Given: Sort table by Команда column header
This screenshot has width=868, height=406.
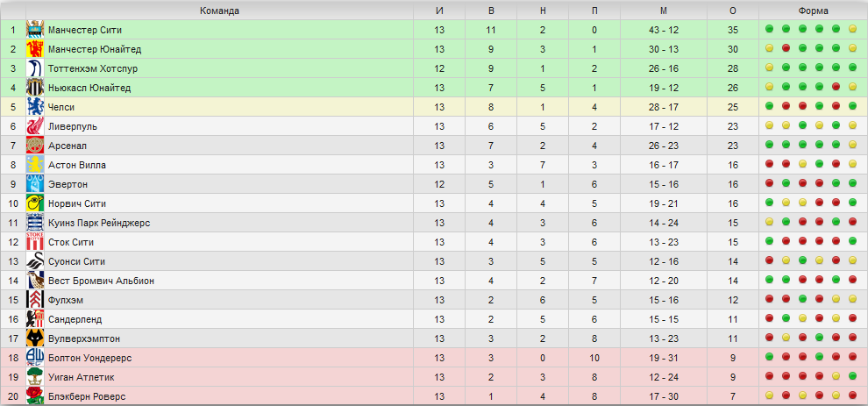Looking at the screenshot, I should (219, 11).
